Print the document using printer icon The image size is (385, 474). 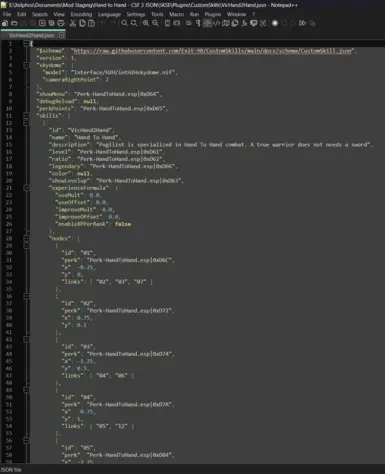tap(61, 23)
